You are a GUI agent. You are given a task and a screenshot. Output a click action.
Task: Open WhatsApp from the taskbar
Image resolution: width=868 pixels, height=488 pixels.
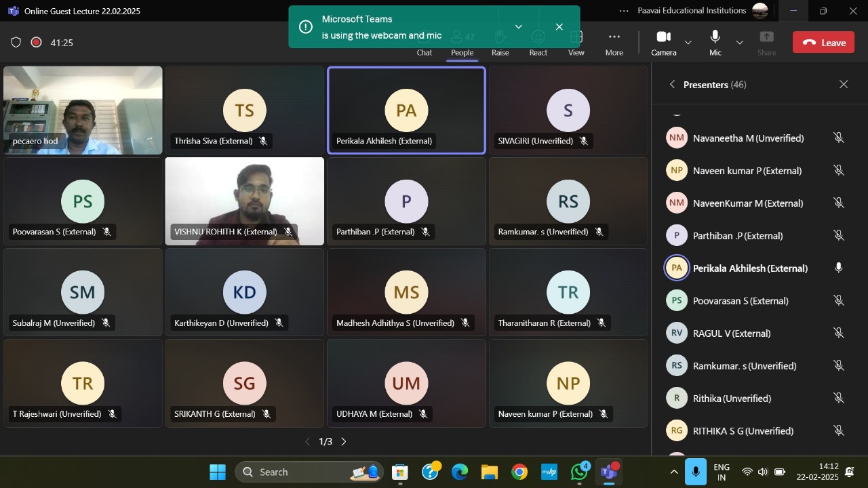pos(579,472)
